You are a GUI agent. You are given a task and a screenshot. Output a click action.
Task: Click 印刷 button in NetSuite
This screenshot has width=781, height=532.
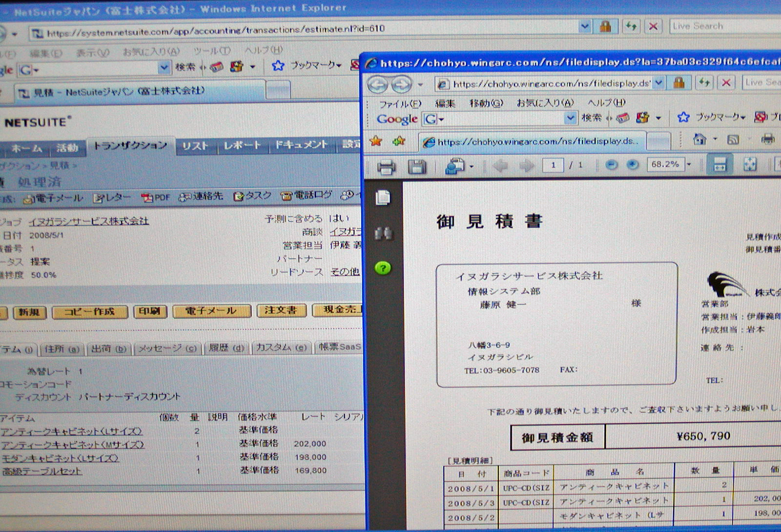pyautogui.click(x=149, y=311)
